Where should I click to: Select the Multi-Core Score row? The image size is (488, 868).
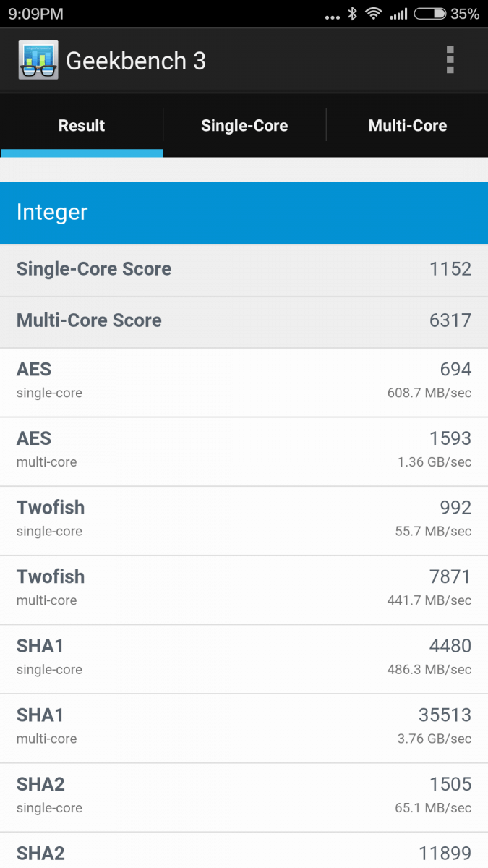click(x=244, y=321)
